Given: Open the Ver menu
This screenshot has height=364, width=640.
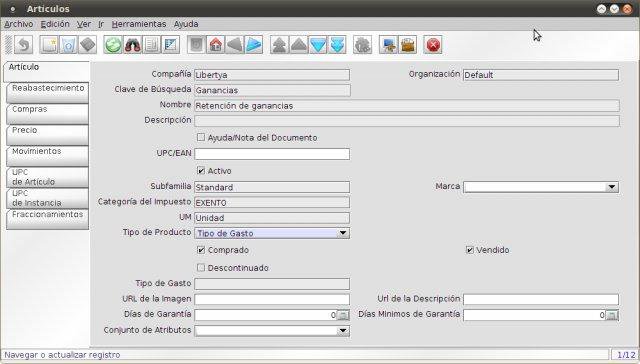Looking at the screenshot, I should 84,24.
